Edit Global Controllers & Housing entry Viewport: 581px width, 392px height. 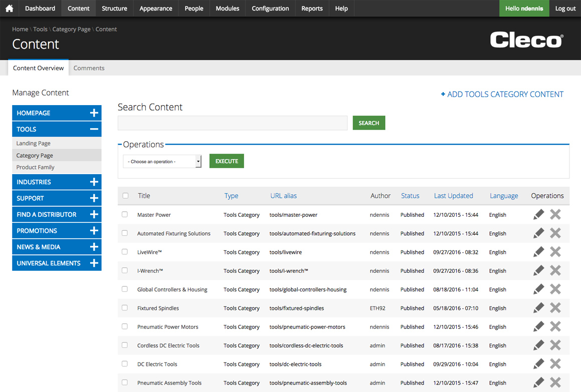539,289
